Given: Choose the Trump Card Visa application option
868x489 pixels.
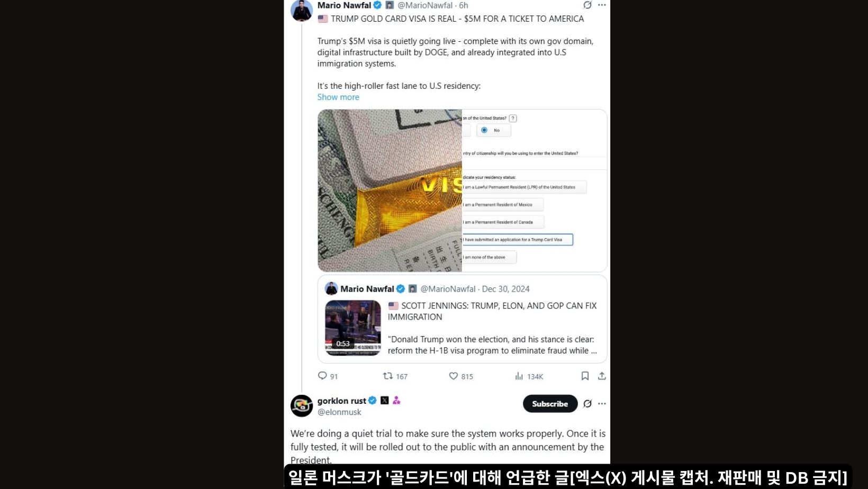Looking at the screenshot, I should click(x=518, y=240).
